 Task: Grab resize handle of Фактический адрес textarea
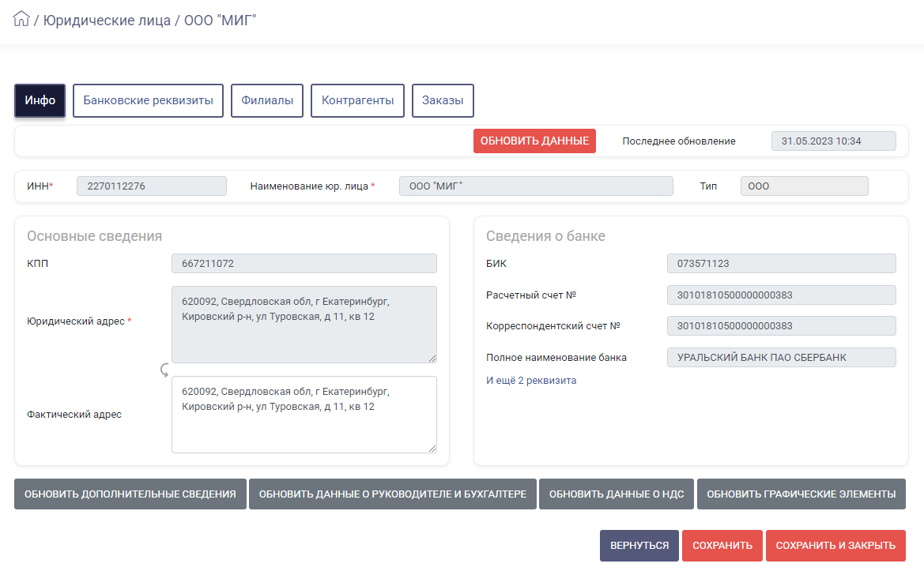coord(432,449)
